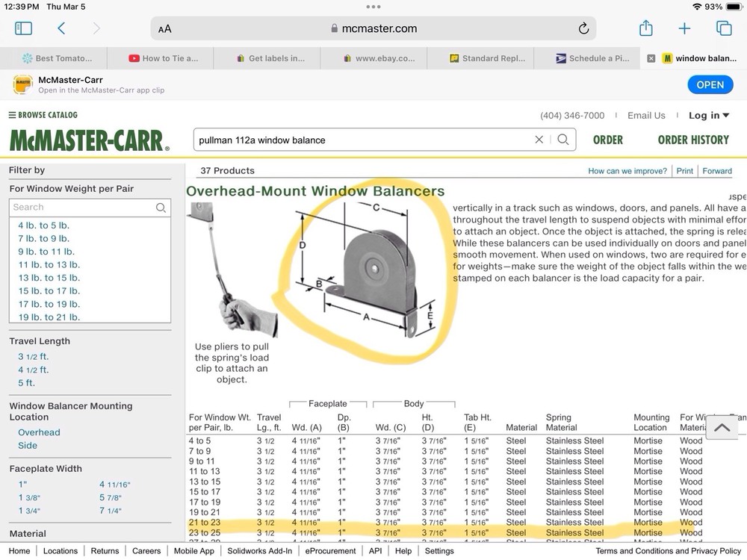
Task: Go back to previous page
Action: pos(61,28)
